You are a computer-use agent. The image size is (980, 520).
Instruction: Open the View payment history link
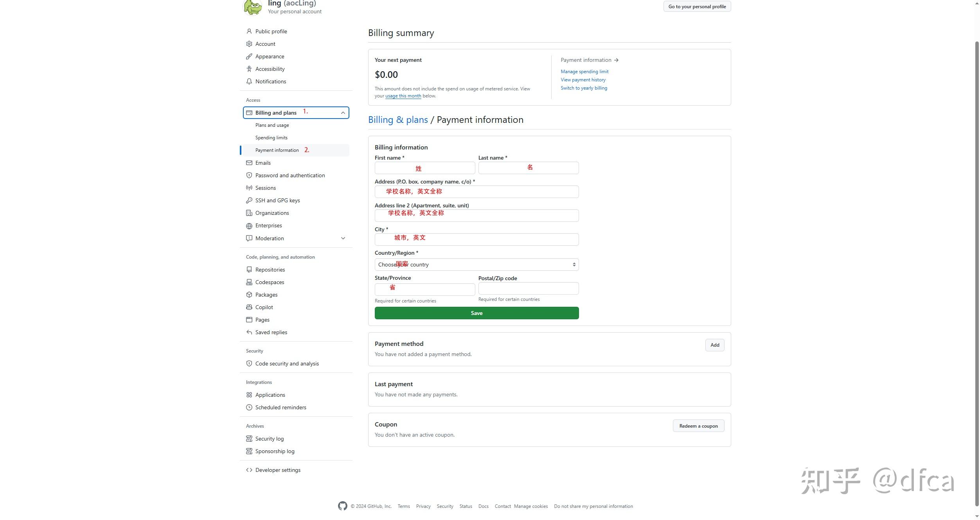583,80
